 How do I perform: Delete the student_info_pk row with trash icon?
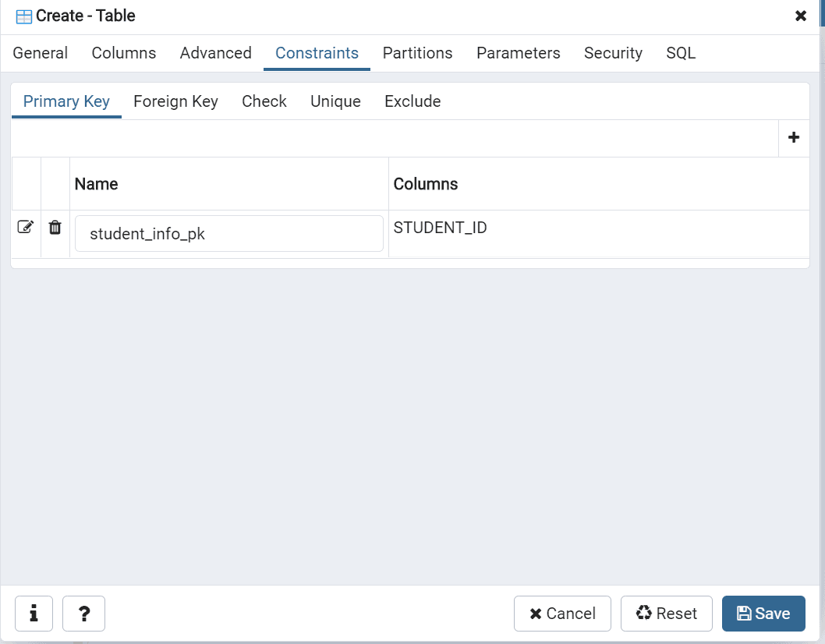(x=55, y=228)
